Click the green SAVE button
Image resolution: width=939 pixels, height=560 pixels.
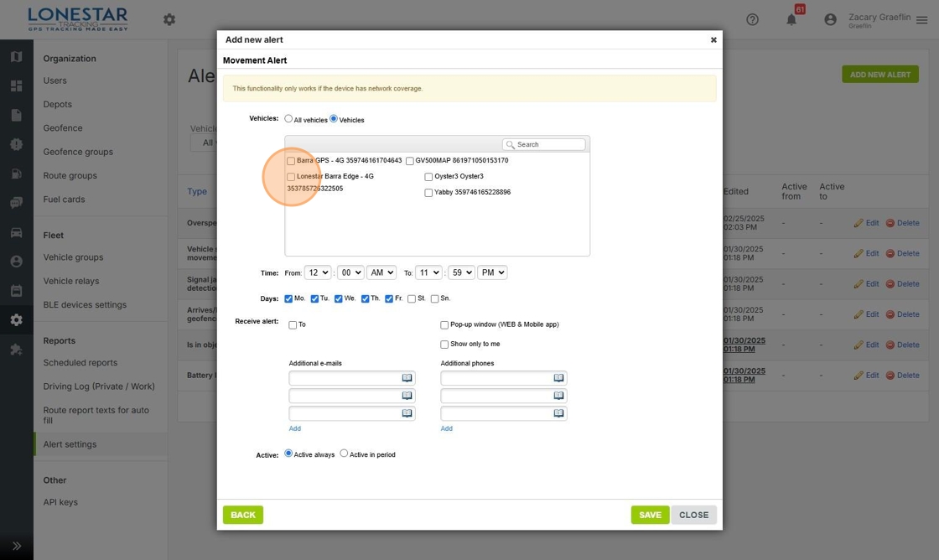point(651,515)
